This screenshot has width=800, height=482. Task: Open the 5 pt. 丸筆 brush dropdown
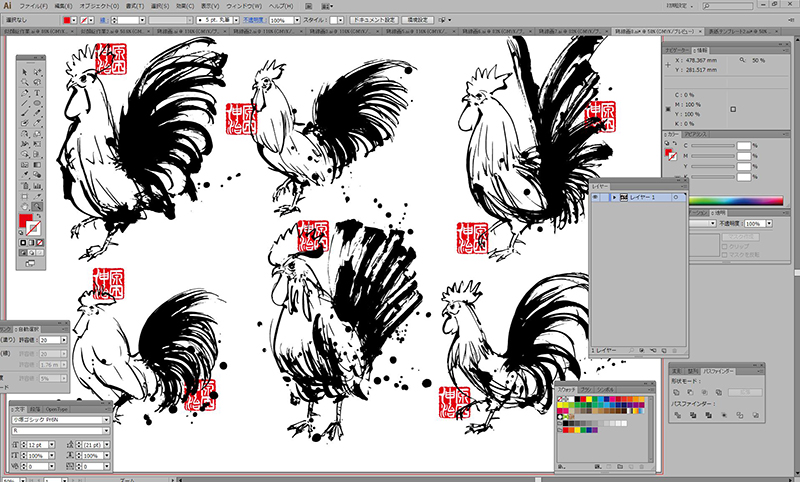pyautogui.click(x=236, y=20)
